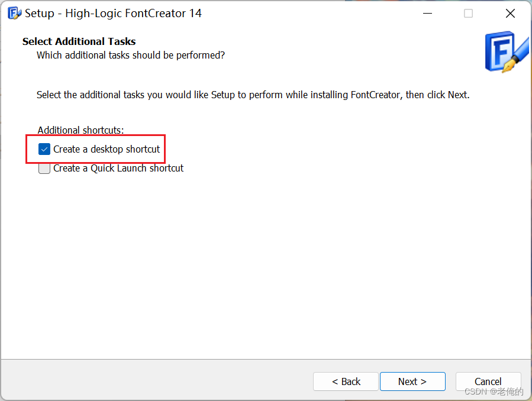Viewport: 532px width, 401px height.
Task: Click the Create a Quick Launch shortcut label
Action: 118,168
